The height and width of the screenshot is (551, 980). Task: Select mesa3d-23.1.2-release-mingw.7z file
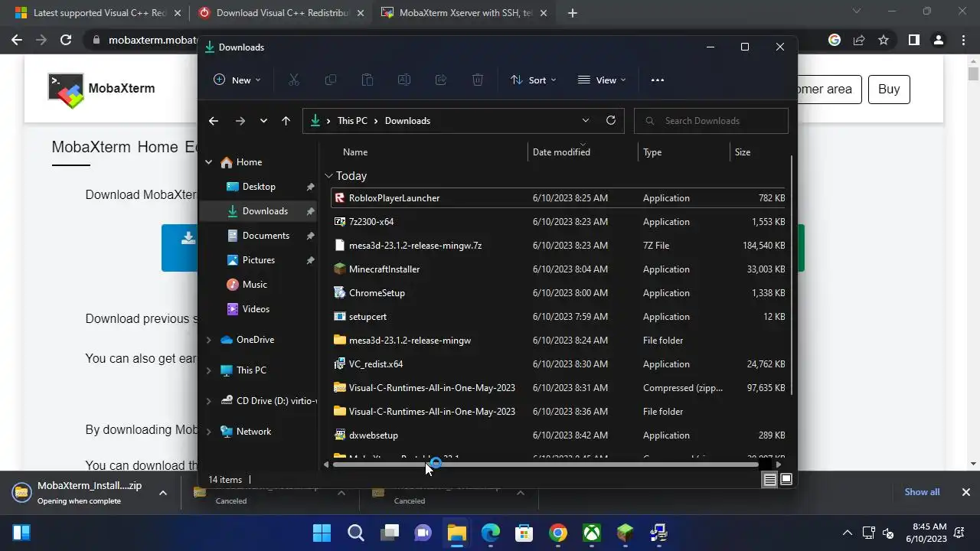point(557,246)
